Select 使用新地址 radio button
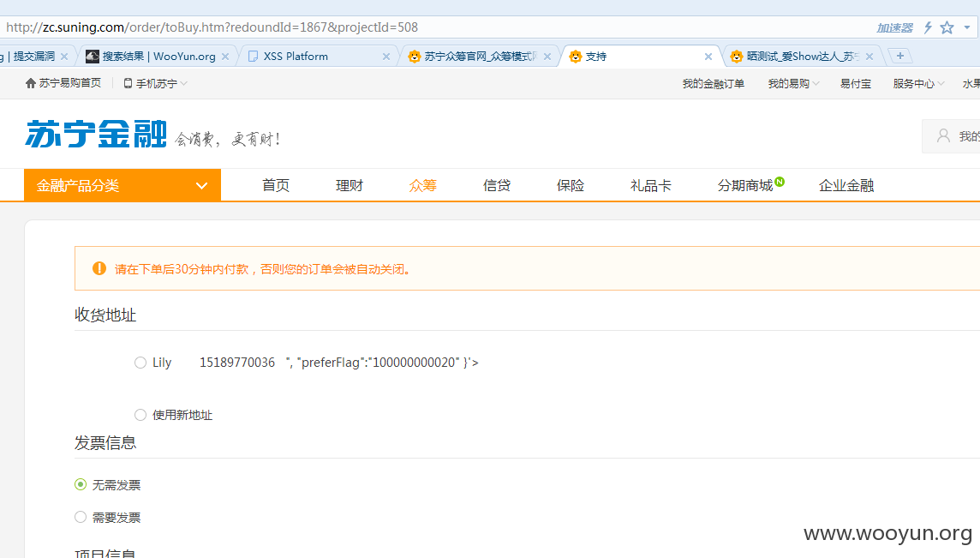The image size is (980, 558). 140,415
